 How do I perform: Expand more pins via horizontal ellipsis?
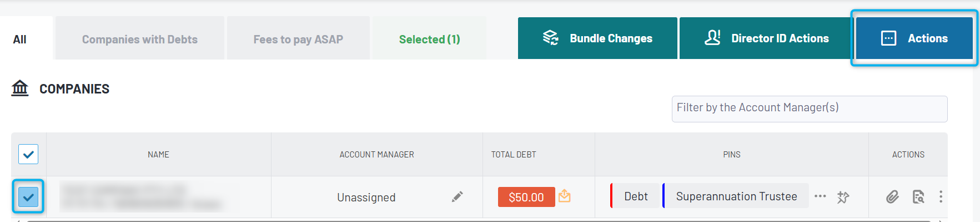point(820,196)
